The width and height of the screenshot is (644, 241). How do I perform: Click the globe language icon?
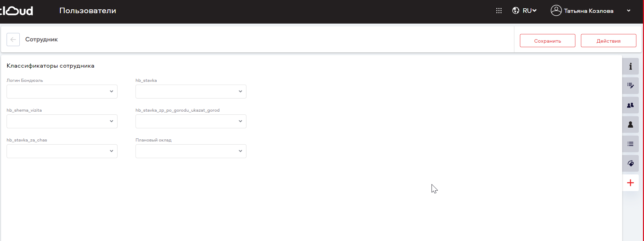tap(516, 11)
